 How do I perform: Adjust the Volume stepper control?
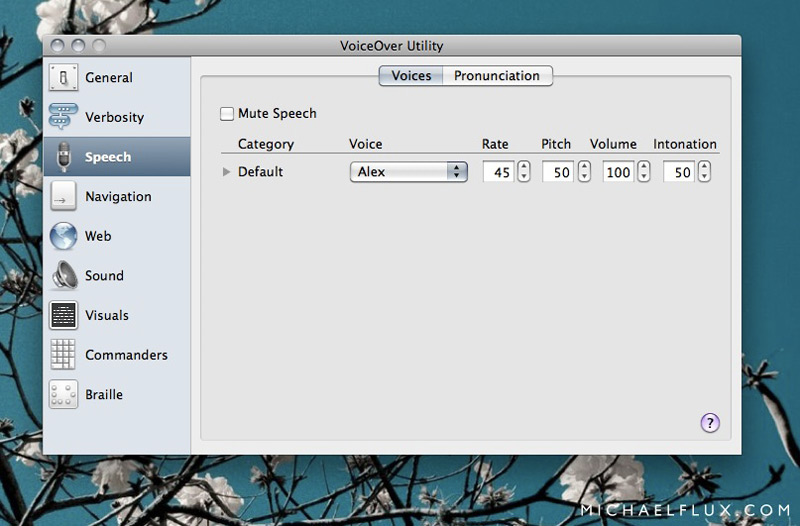pos(643,172)
